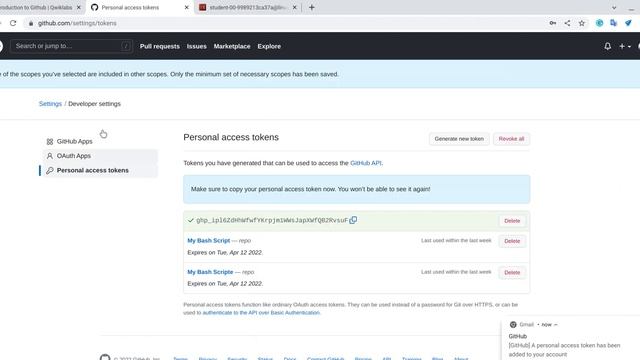Click the address bar URL
Viewport: 640px width, 360px height.
(77, 23)
